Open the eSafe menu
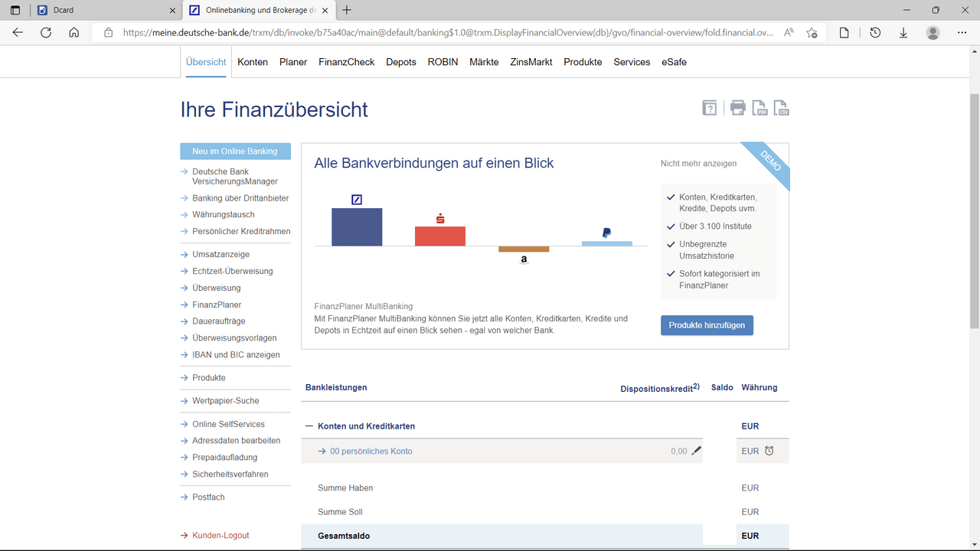980x551 pixels. click(x=674, y=62)
